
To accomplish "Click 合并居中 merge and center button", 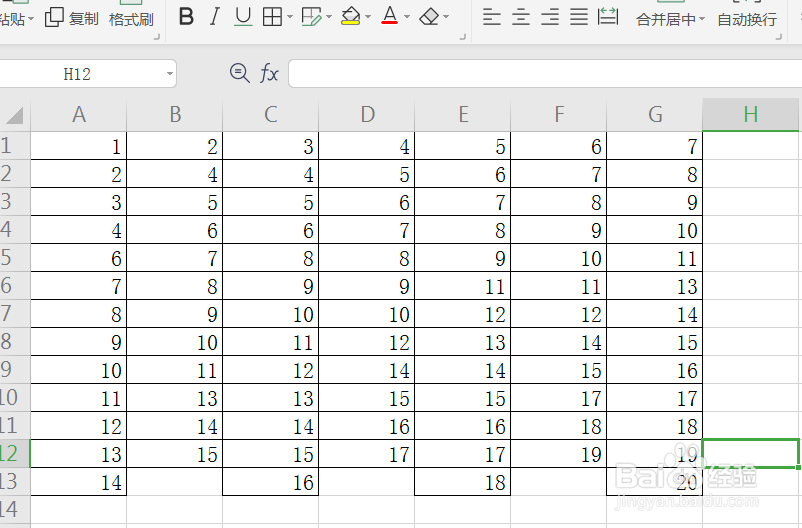I will pyautogui.click(x=666, y=19).
